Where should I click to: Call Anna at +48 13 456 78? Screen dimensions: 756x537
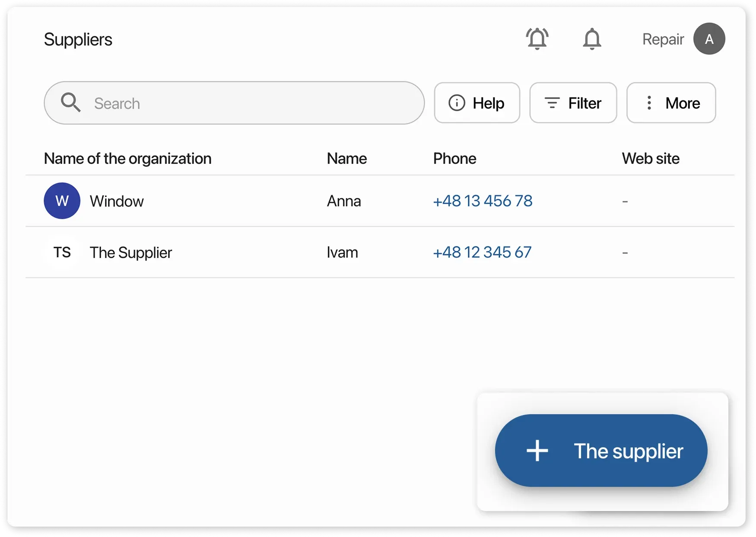tap(483, 201)
